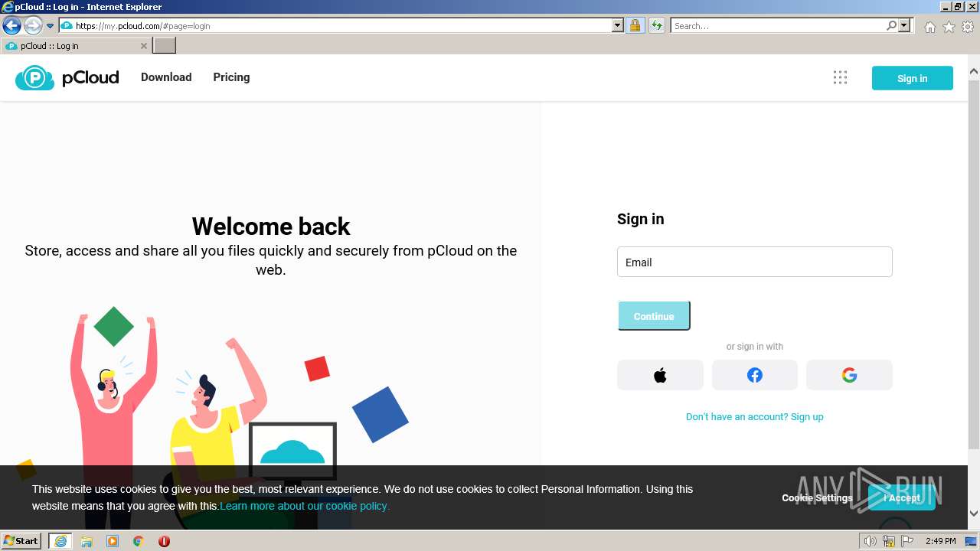Screen dimensions: 980x551
Task: Click the network tray icon
Action: coord(889,541)
